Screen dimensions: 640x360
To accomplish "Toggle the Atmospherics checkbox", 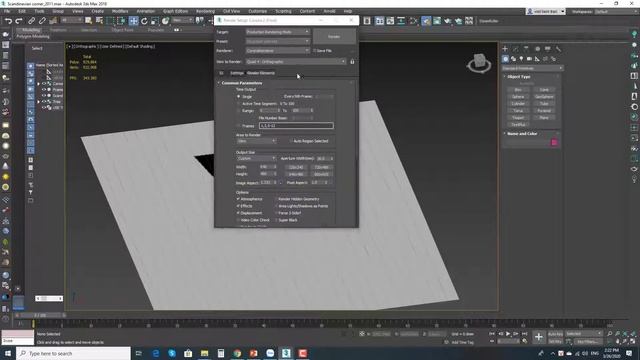I will (238, 199).
